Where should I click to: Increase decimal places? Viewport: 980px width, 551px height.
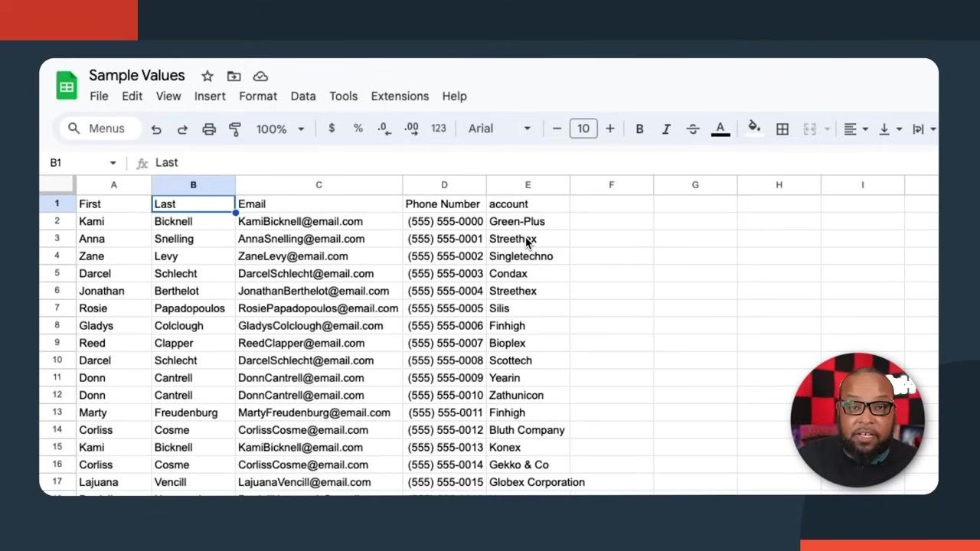411,129
